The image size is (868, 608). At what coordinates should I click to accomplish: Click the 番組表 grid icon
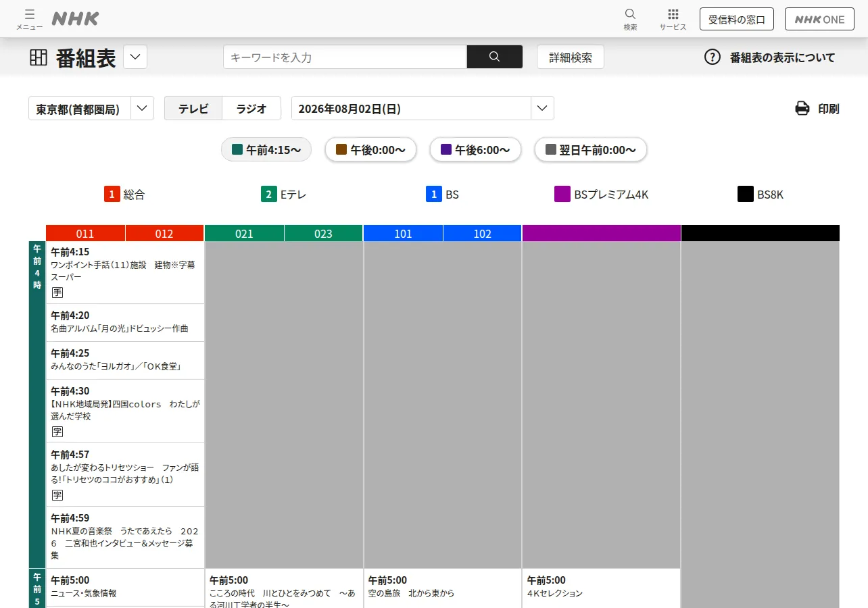pos(39,57)
